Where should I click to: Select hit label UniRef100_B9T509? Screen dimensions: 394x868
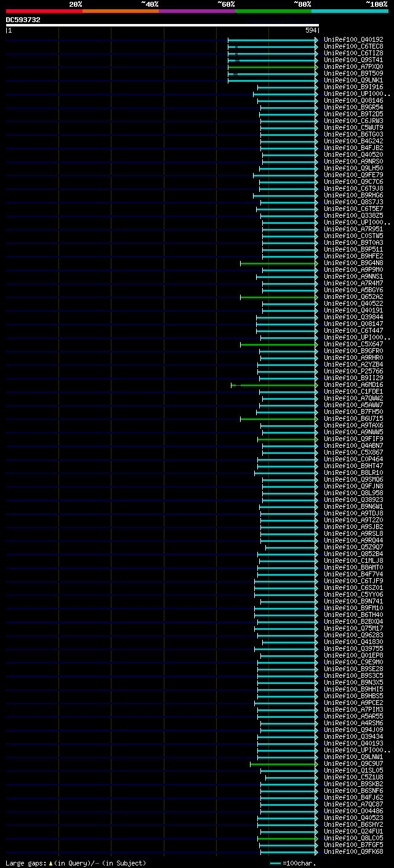pyautogui.click(x=353, y=73)
